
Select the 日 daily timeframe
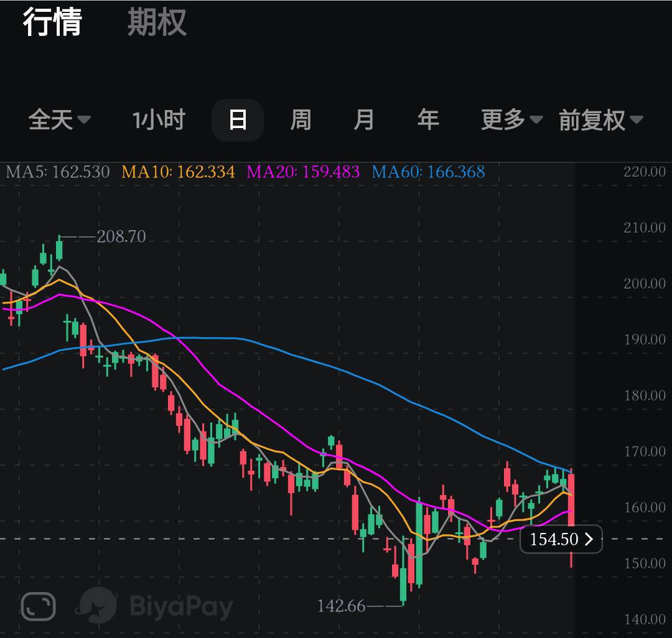(238, 120)
